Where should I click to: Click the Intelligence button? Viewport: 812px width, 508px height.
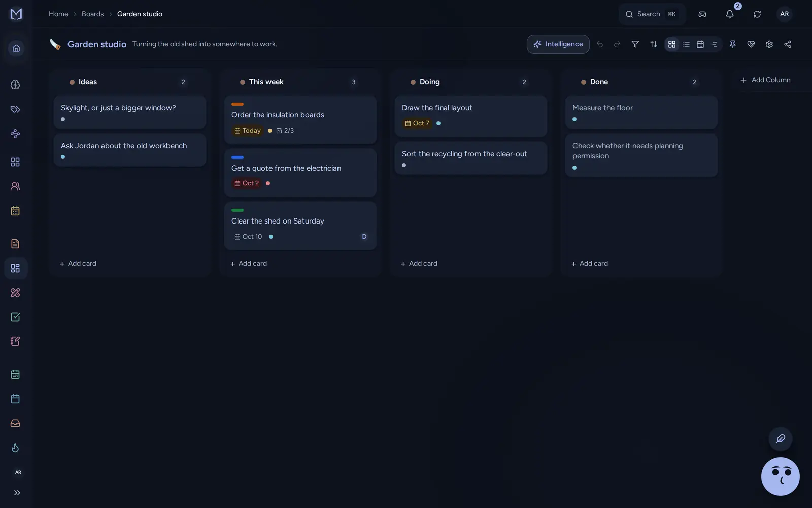click(x=558, y=44)
